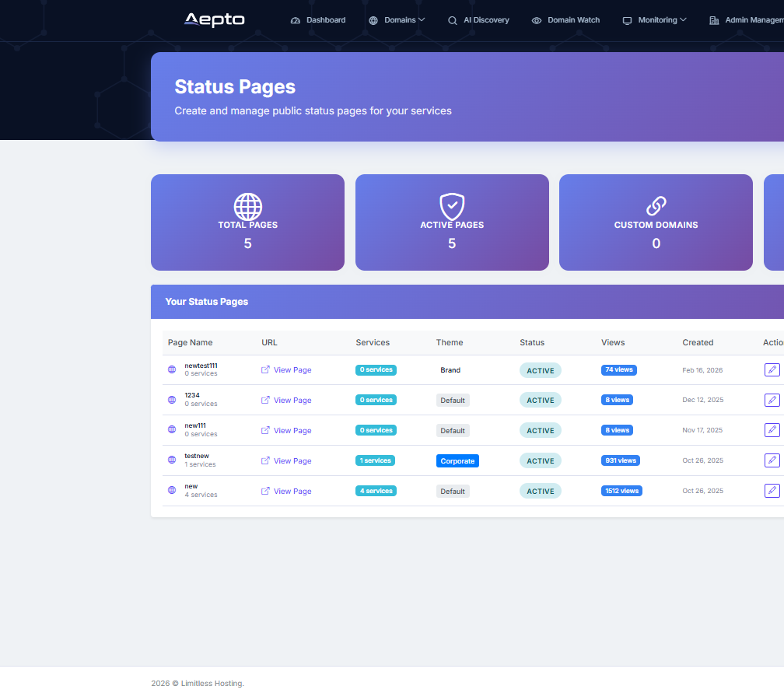
Task: Click globe icon beside testnew
Action: coord(172,460)
